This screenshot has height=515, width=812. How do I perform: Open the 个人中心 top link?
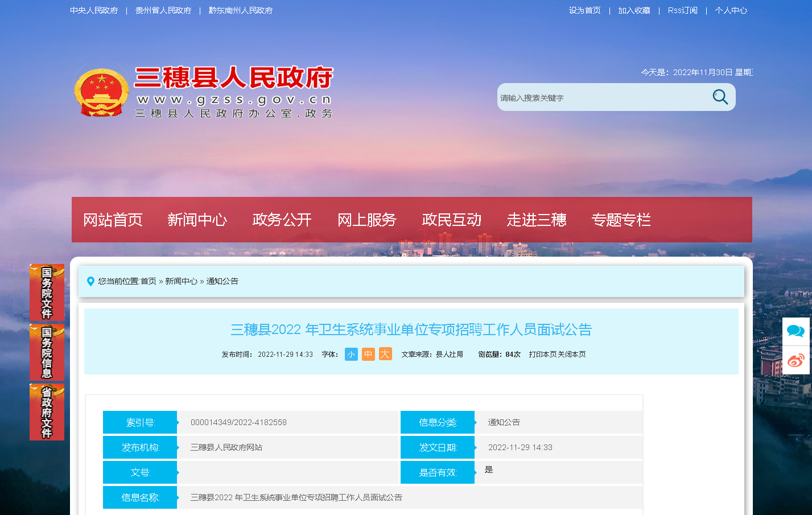[731, 10]
